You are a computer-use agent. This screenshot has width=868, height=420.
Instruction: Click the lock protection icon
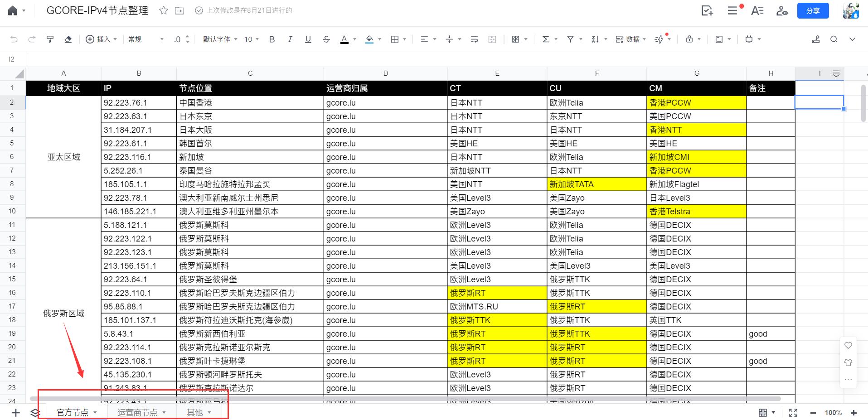coord(689,39)
